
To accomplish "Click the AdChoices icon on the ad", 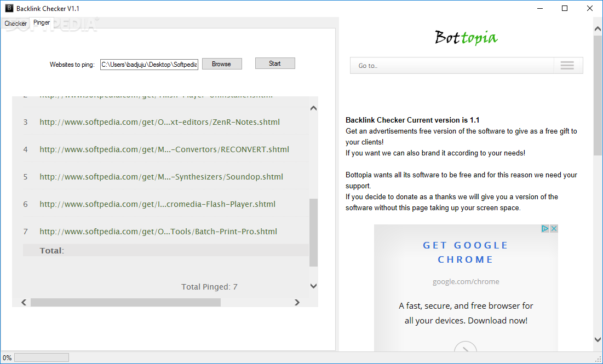I will (x=545, y=229).
